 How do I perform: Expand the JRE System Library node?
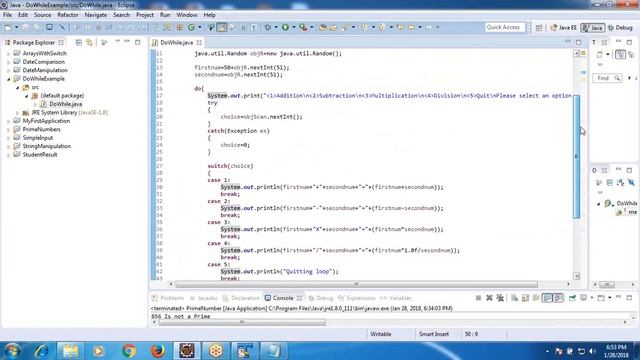18,113
